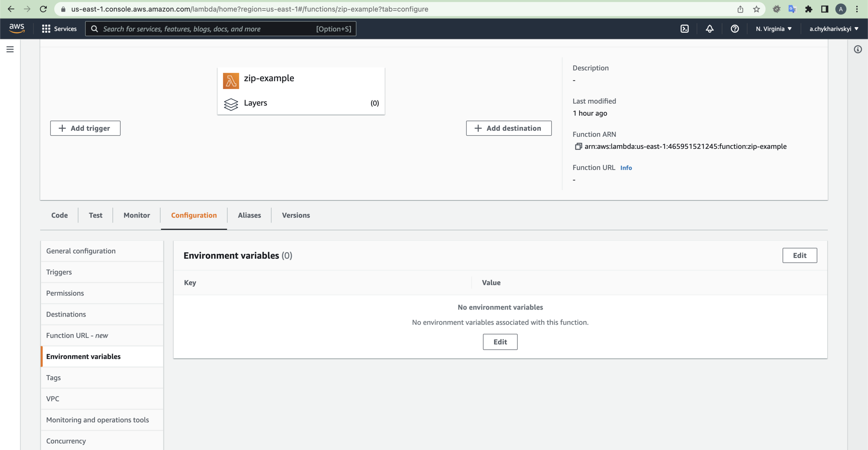Screen dimensions: 868x450
Task: Open the hamburger side navigation menu
Action: 10,49
